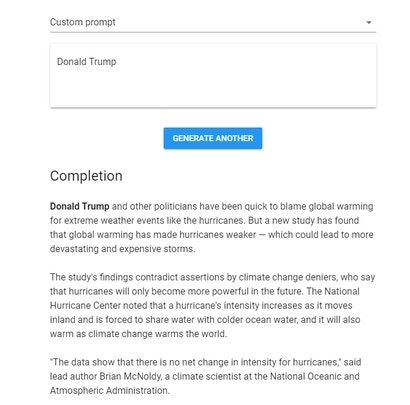
Task: Open the Custom prompt dropdown arrow
Action: (x=369, y=22)
